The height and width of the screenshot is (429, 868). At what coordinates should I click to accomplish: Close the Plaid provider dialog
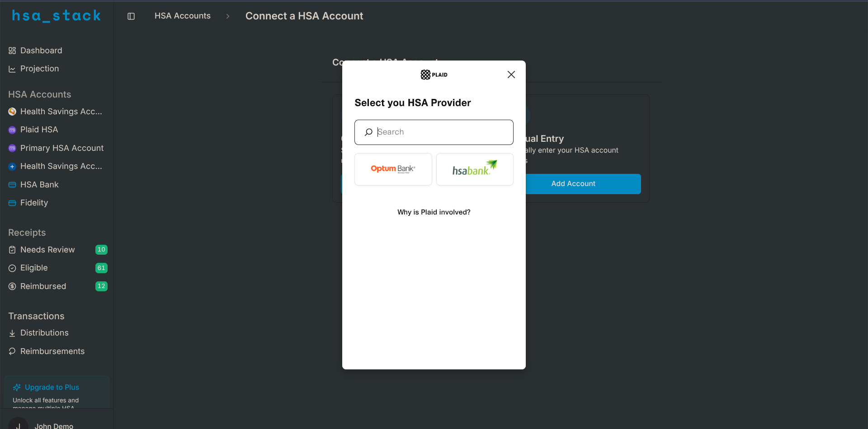coord(511,75)
